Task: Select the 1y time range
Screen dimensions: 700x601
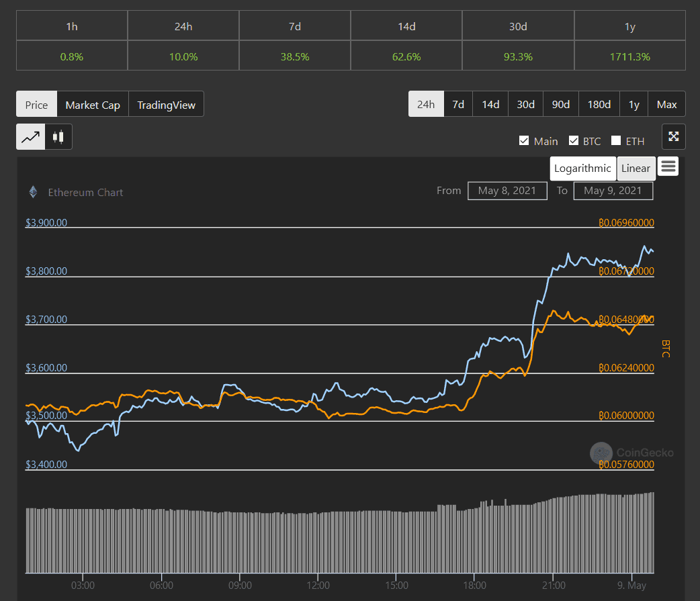Action: point(633,104)
